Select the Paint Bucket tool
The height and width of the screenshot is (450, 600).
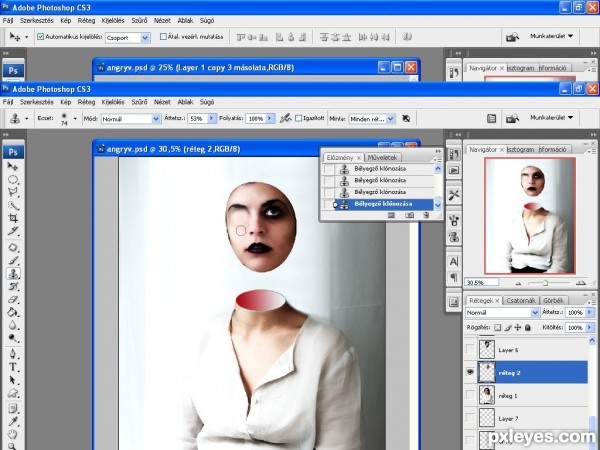tap(13, 312)
